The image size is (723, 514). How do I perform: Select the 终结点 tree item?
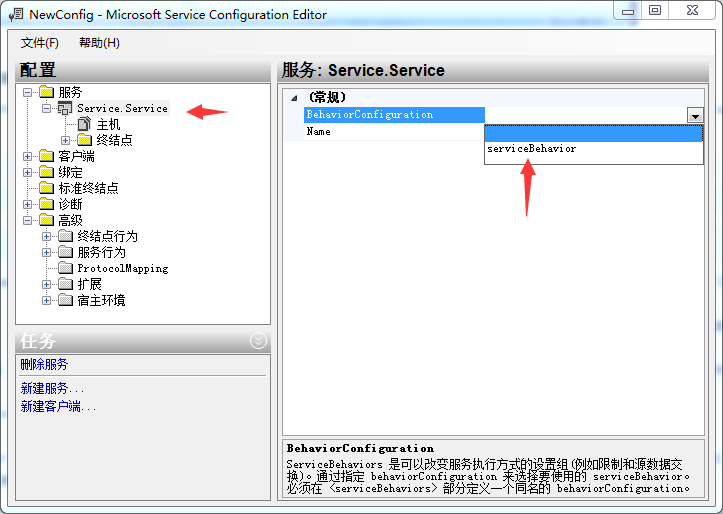114,140
